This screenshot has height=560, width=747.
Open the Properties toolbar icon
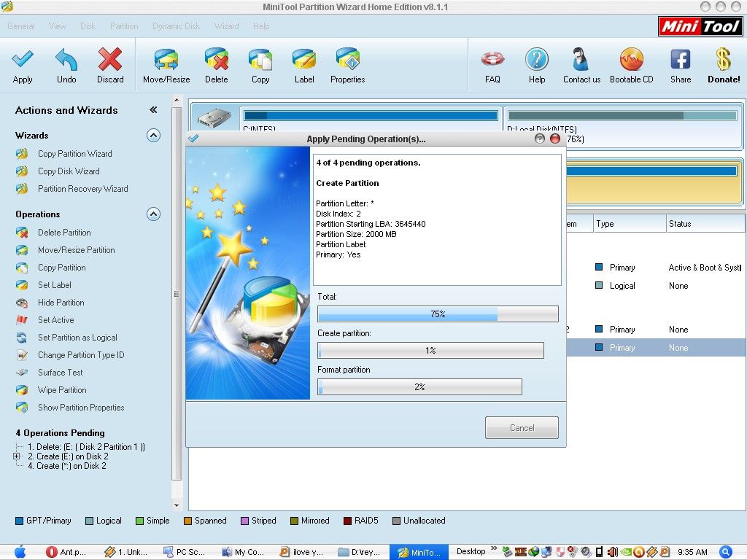coord(347,60)
